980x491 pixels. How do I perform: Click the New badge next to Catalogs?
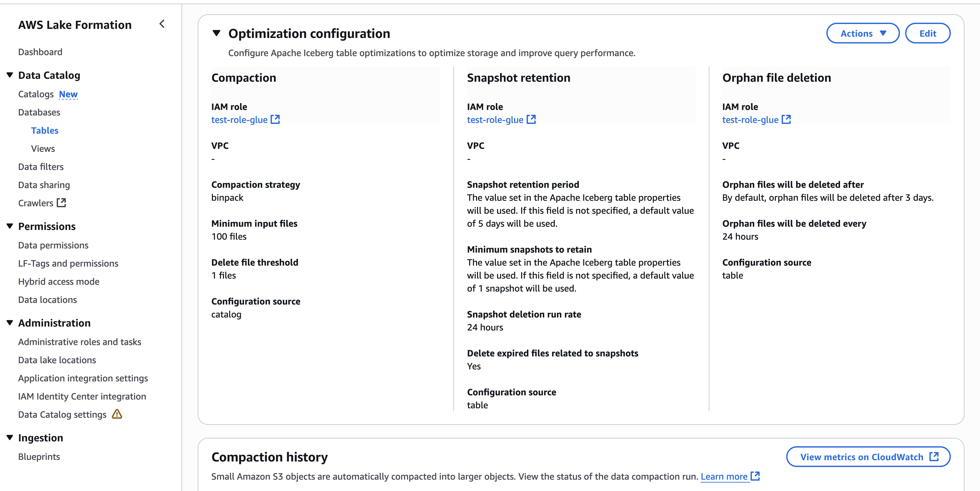68,94
